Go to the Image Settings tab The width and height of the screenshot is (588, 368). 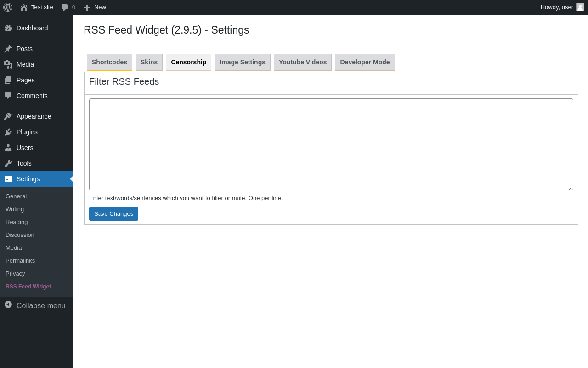pyautogui.click(x=243, y=62)
